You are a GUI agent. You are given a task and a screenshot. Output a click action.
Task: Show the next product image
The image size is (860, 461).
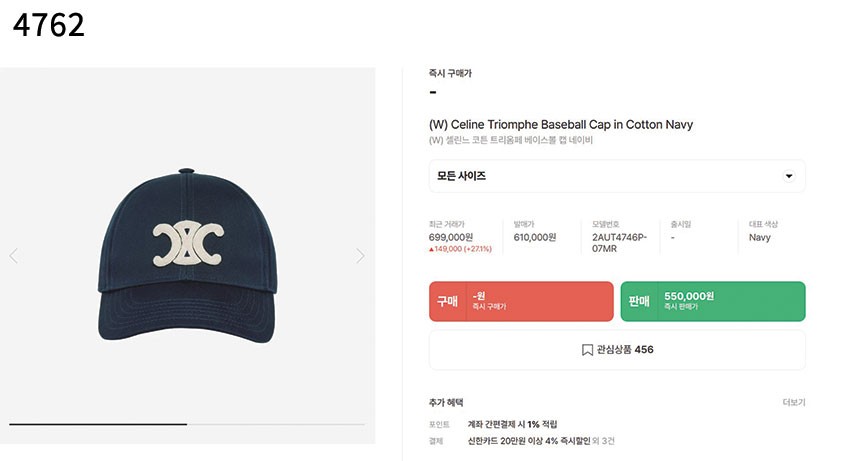(360, 256)
